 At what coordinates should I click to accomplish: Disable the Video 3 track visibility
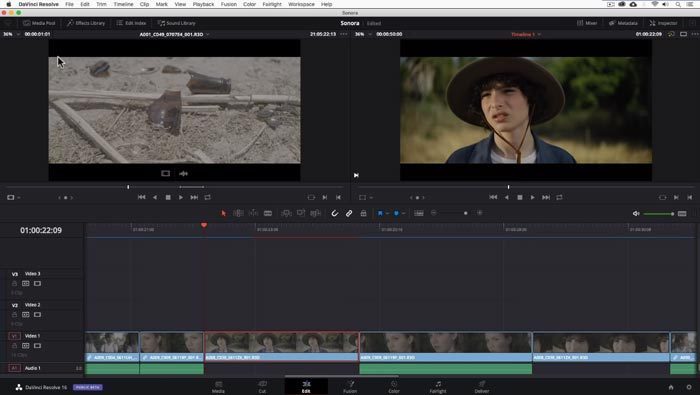[38, 283]
